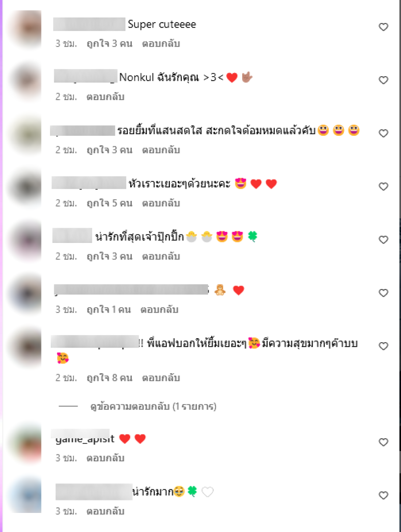Image resolution: width=401 pixels, height=532 pixels.
Task: Like the 'น่ารักที่สุดเจ้าปุ๊กปิ๊ก' comment
Action: click(x=383, y=240)
